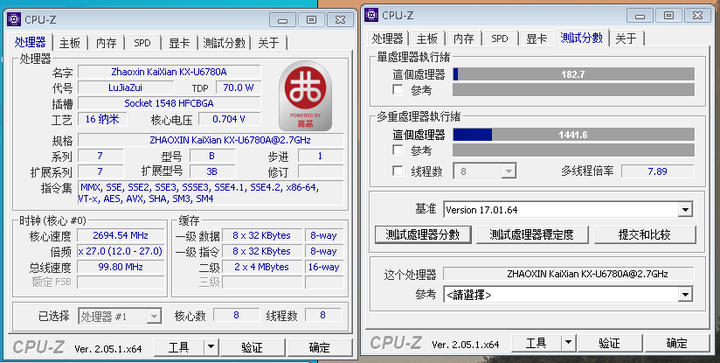Minimize the left CPU-Z window

tap(282, 20)
